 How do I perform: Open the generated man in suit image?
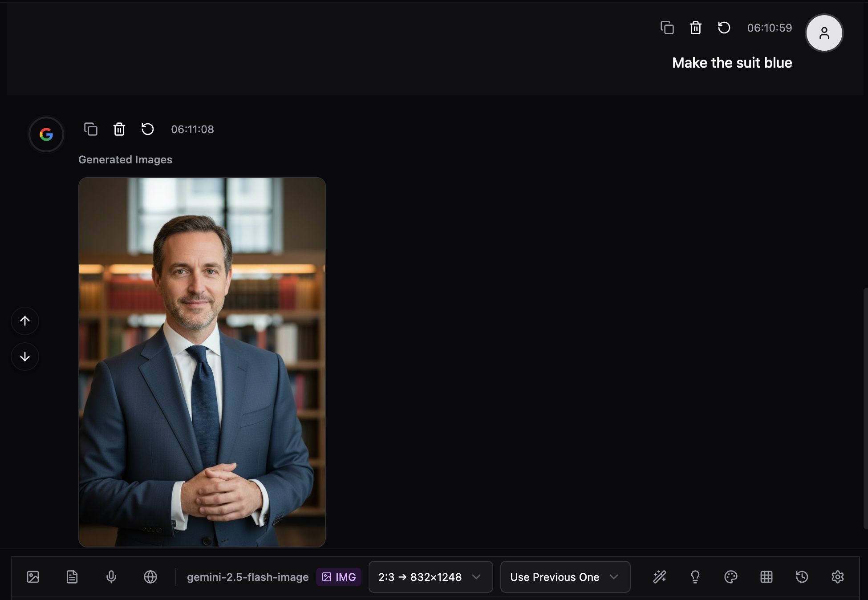coord(202,362)
